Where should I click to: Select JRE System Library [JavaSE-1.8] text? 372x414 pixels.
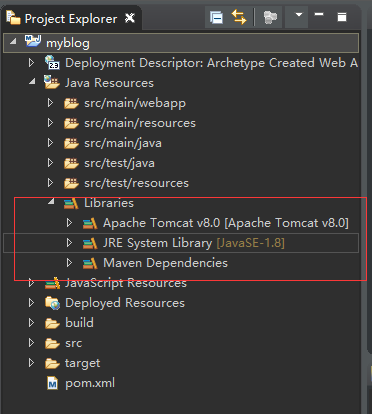[x=194, y=243]
